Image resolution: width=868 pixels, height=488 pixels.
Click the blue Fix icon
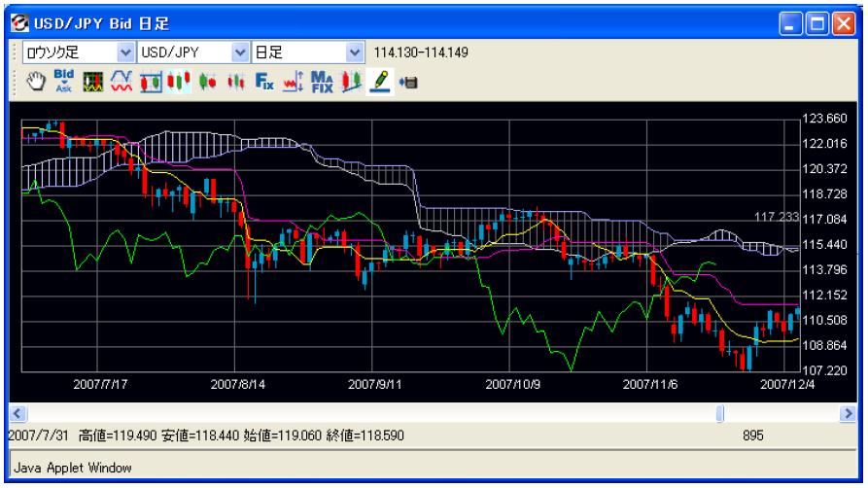(x=264, y=82)
